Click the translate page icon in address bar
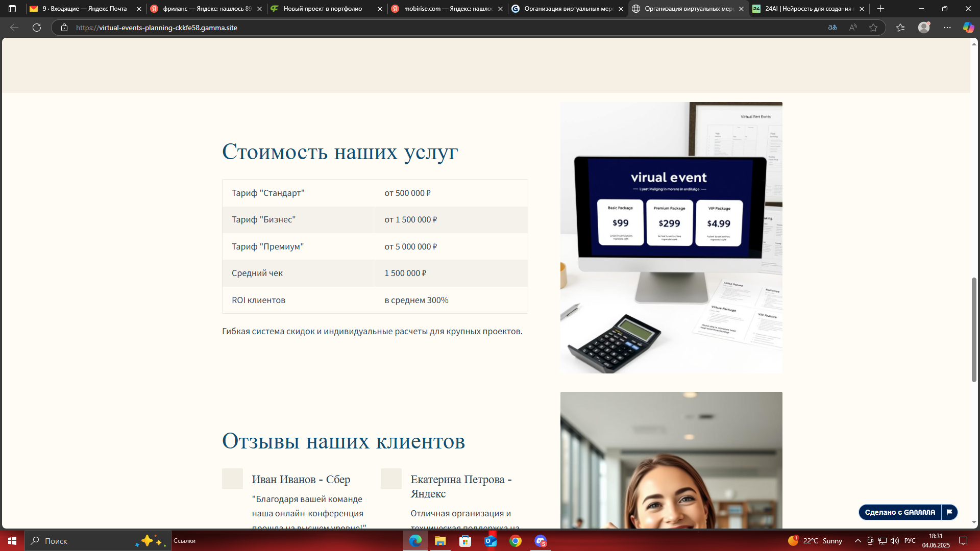This screenshot has width=980, height=551. point(832,28)
